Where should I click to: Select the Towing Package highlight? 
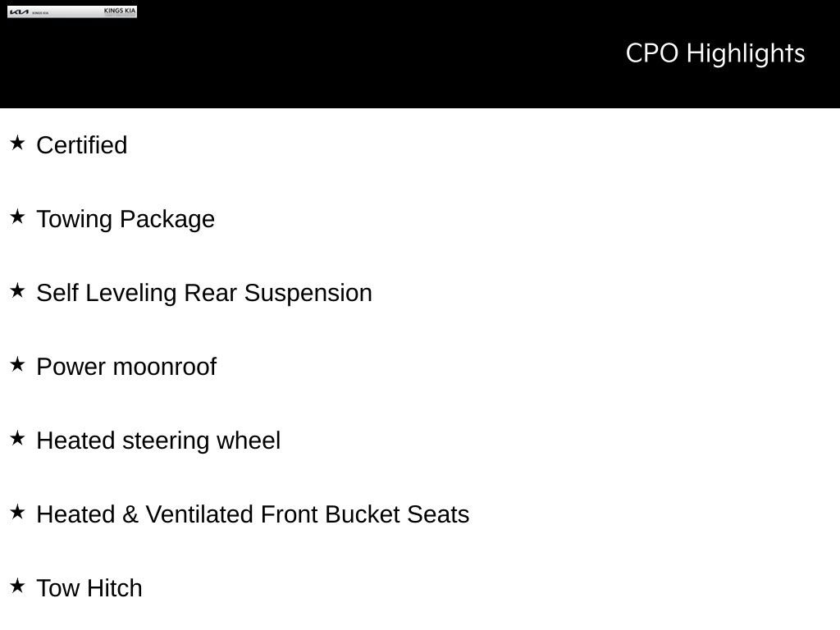(x=126, y=220)
